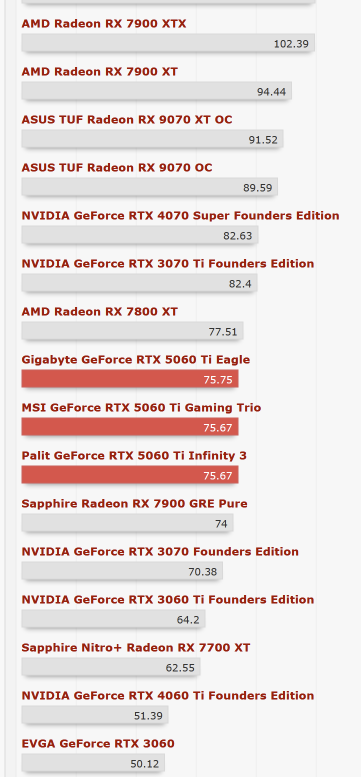The width and height of the screenshot is (361, 777).
Task: Select Sapphire Radeon RX 7900 GRE Pure
Action: [x=135, y=504]
